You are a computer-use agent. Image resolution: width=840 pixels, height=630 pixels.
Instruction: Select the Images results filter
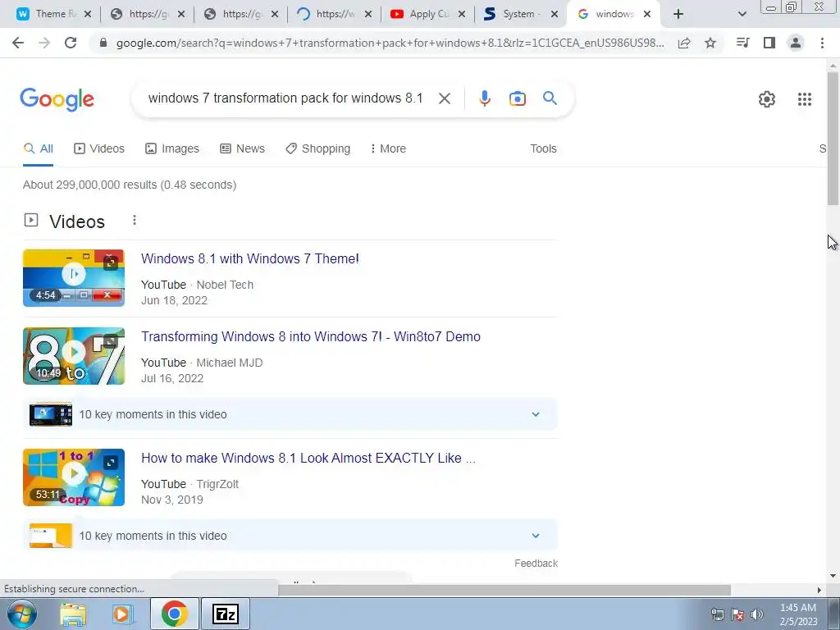pos(172,148)
